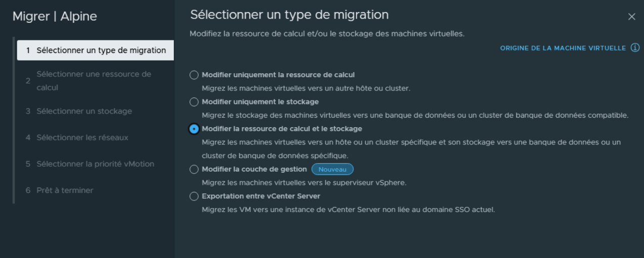Click the 'Nouveau' badge

[332, 170]
